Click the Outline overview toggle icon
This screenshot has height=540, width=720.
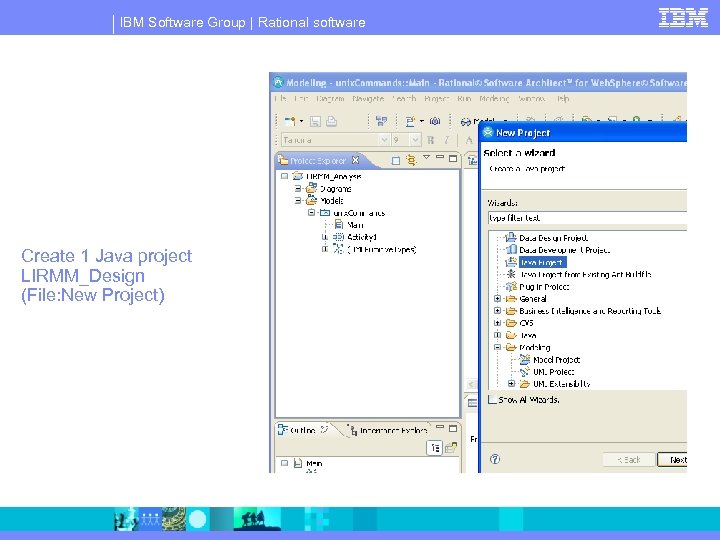tap(434, 447)
